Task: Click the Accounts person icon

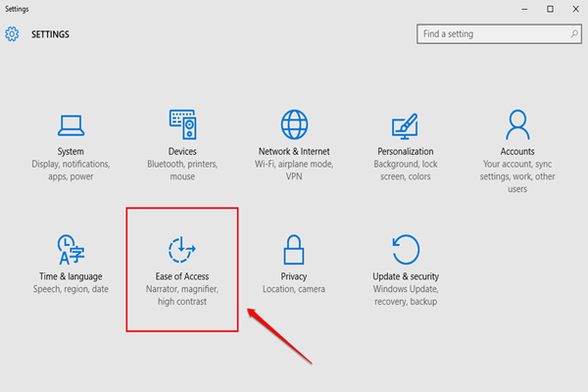Action: click(x=518, y=125)
